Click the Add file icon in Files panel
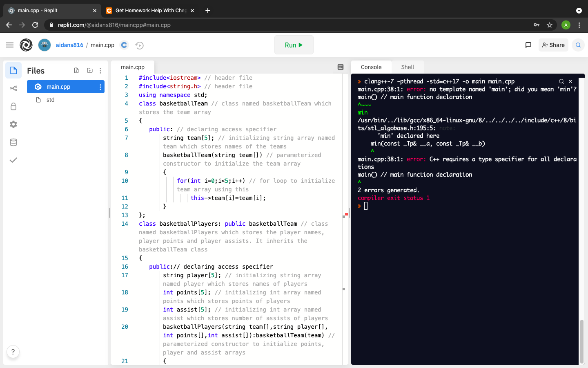 76,70
